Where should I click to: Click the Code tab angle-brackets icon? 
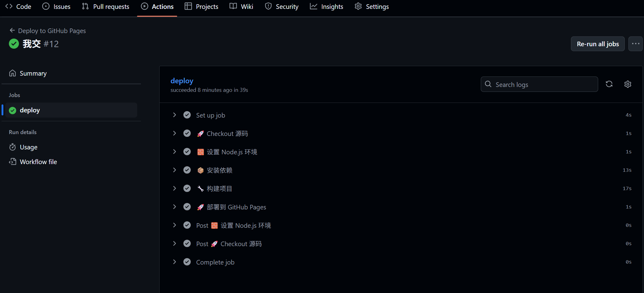(x=8, y=6)
